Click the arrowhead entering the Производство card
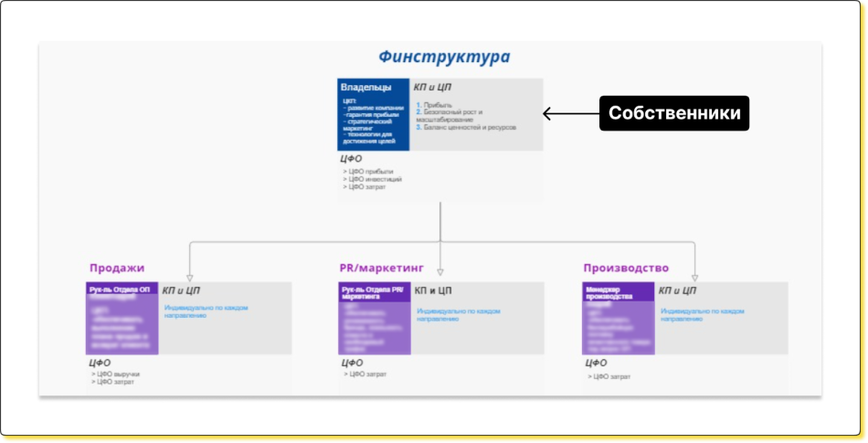The width and height of the screenshot is (868, 443). click(694, 276)
